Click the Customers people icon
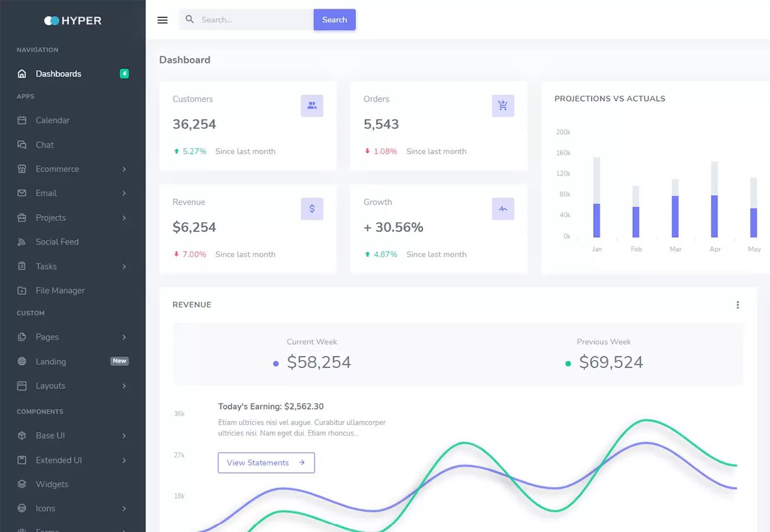The width and height of the screenshot is (770, 532). tap(312, 106)
